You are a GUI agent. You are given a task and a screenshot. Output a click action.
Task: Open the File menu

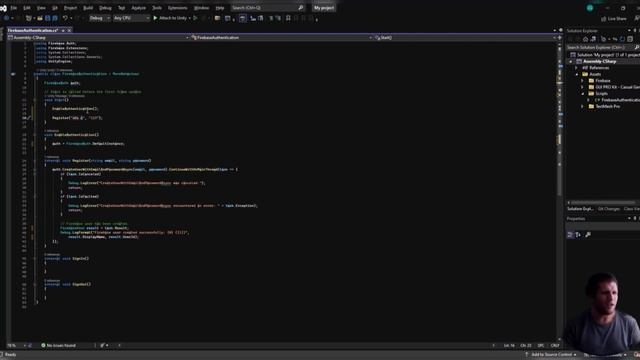coord(13,8)
